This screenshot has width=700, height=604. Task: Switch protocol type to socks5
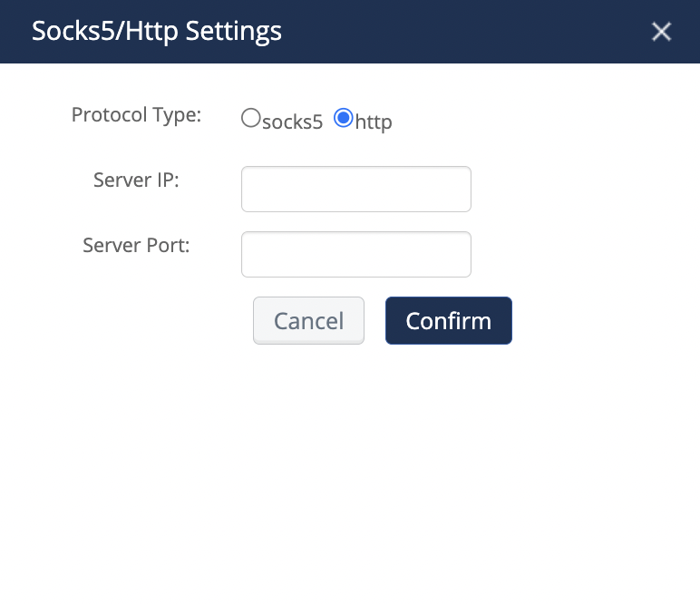click(x=250, y=118)
